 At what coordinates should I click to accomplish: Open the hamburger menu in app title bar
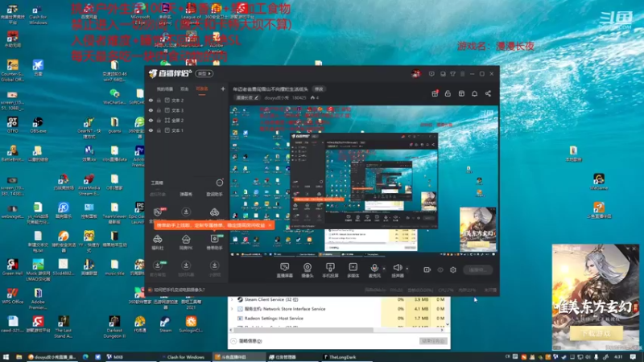click(462, 74)
